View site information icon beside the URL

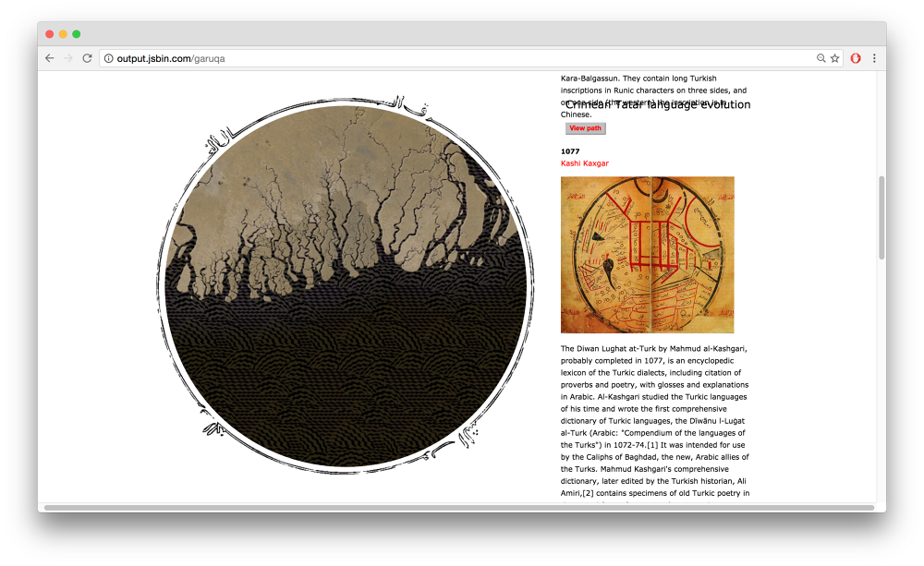tap(108, 58)
